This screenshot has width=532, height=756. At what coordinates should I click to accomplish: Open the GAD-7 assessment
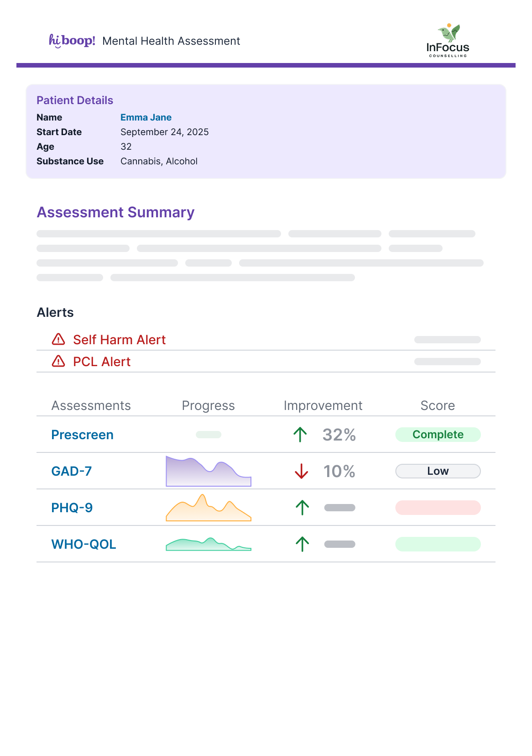pos(72,471)
